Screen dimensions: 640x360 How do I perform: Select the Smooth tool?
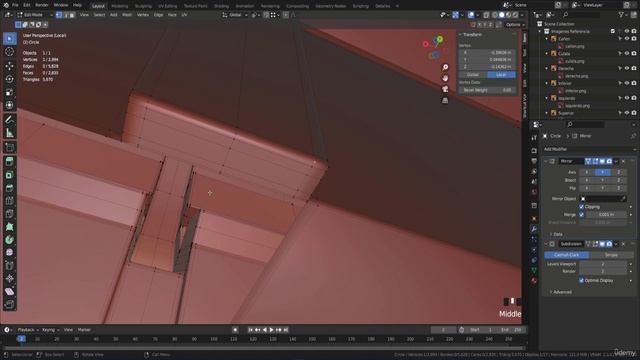(x=9, y=253)
